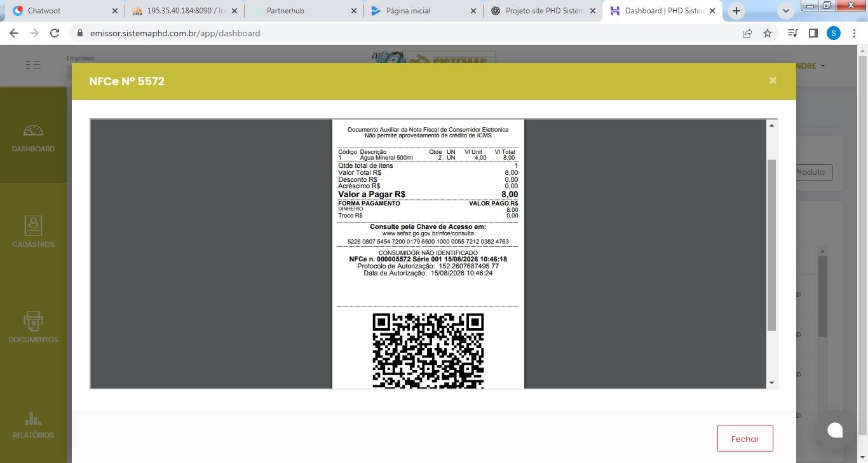Click the 'NFCe Nº 5572' dialog title
The image size is (868, 463).
tap(127, 81)
